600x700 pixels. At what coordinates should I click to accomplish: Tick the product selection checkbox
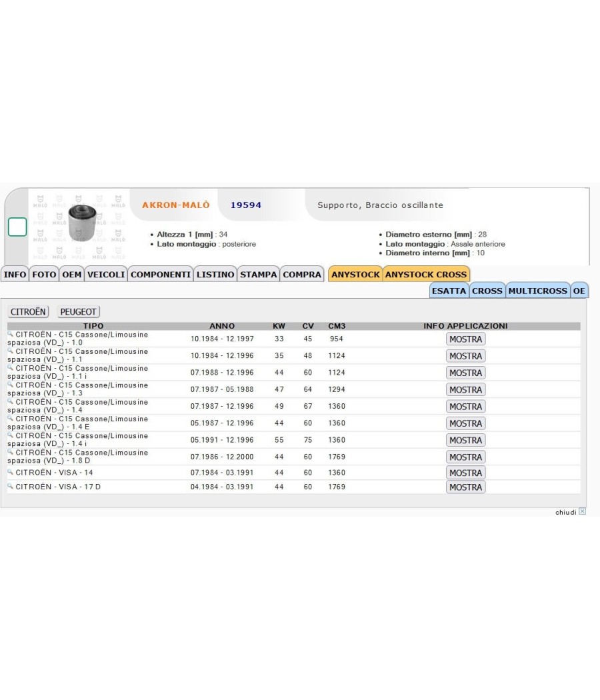[x=17, y=227]
